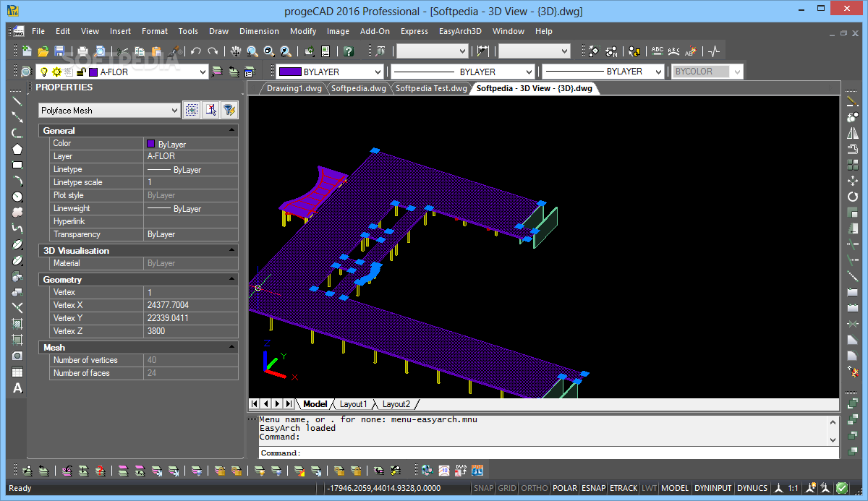Collapse the Geometry section
This screenshot has height=501, width=868.
(231, 279)
